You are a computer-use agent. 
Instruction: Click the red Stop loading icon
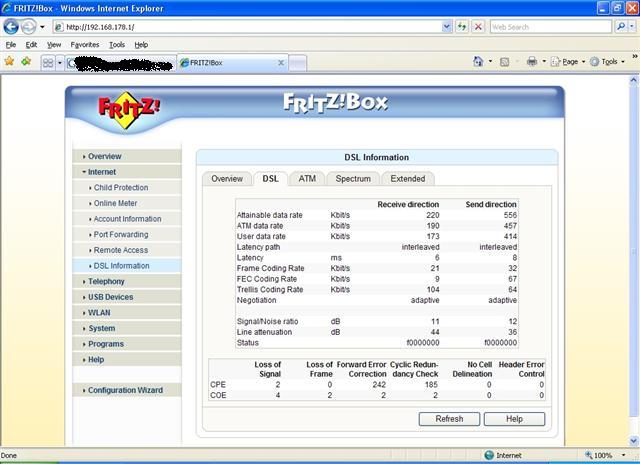tap(478, 27)
